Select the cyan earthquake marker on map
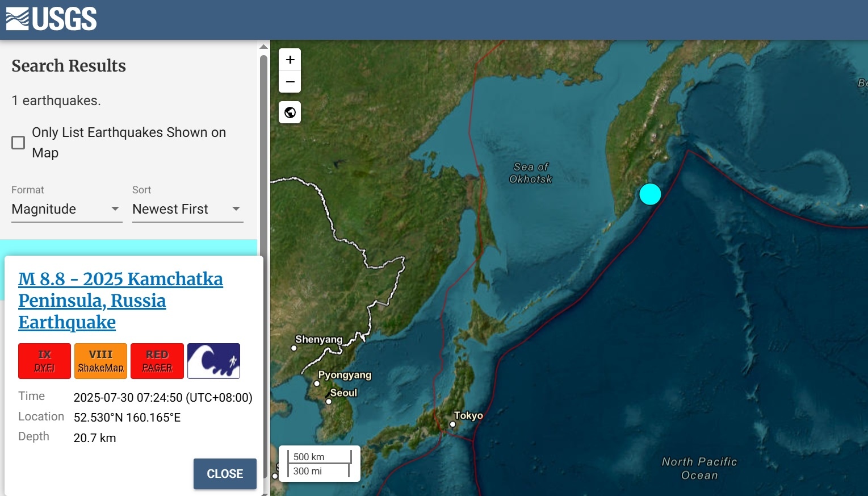The image size is (868, 496). coord(650,194)
